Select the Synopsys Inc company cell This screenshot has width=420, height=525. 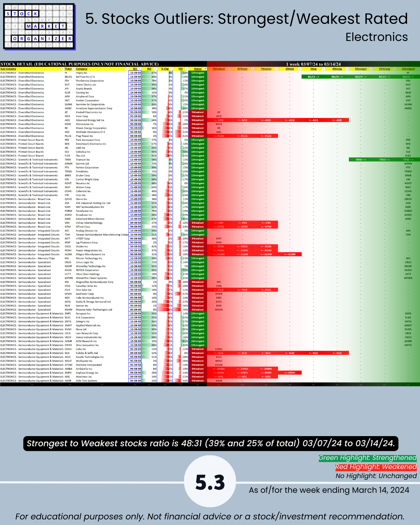point(101,314)
